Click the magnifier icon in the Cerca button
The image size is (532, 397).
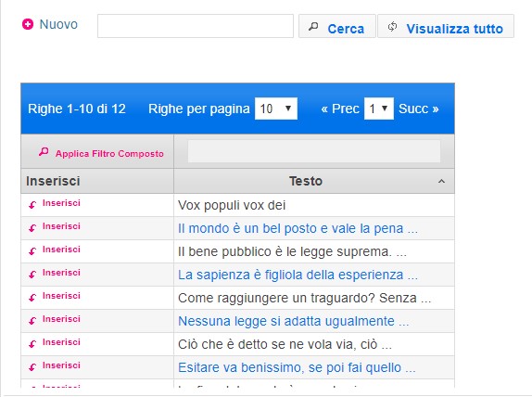pos(313,27)
